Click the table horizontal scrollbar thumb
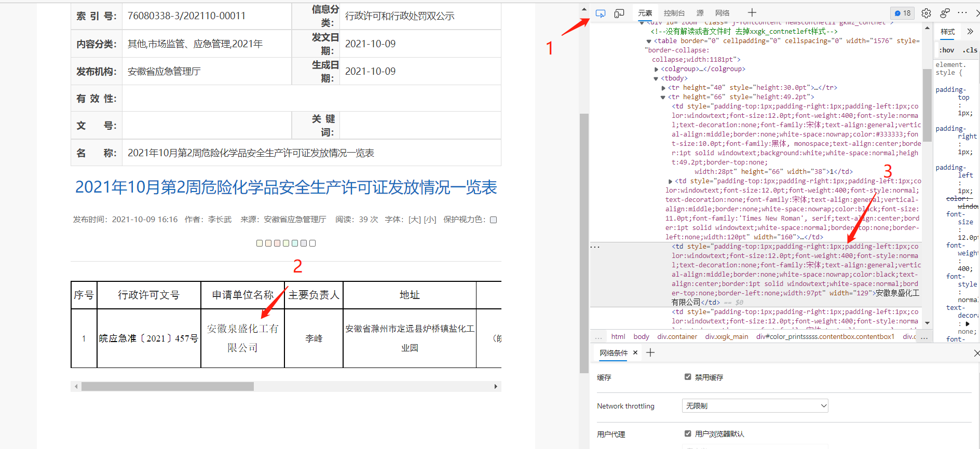 (168, 386)
